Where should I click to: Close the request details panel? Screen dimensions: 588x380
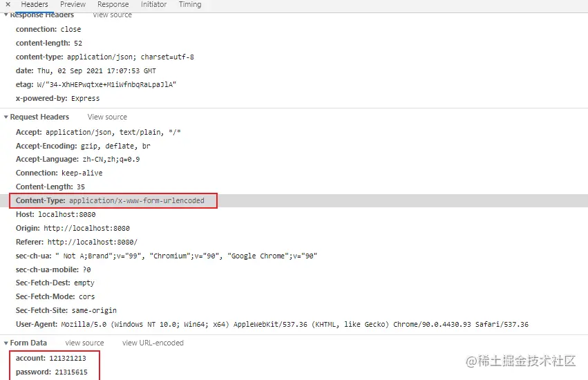(8, 5)
